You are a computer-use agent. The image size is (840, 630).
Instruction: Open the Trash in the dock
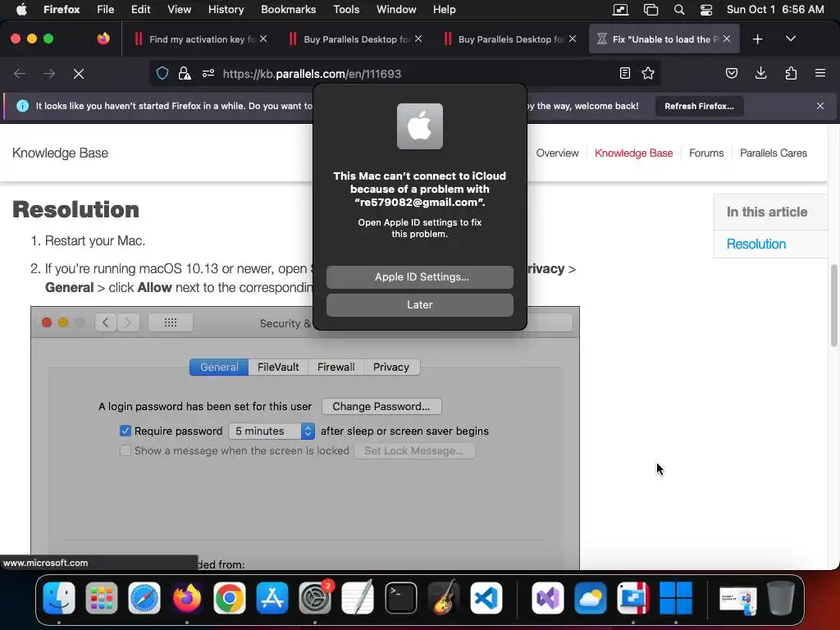pos(780,598)
